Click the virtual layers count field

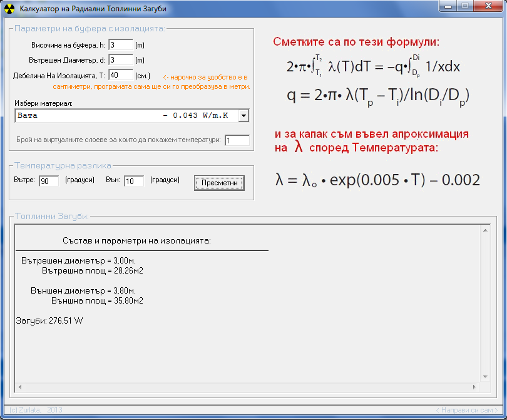tap(237, 141)
